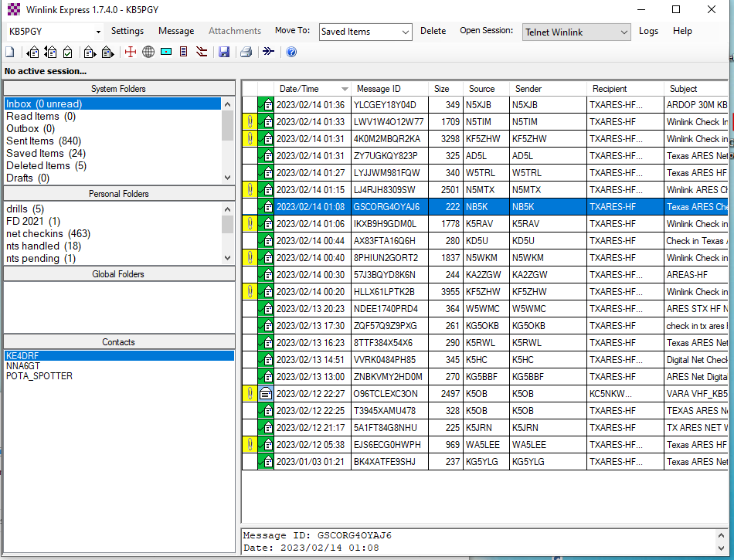The image size is (734, 560).
Task: Click the Recipient column header
Action: tap(625, 89)
